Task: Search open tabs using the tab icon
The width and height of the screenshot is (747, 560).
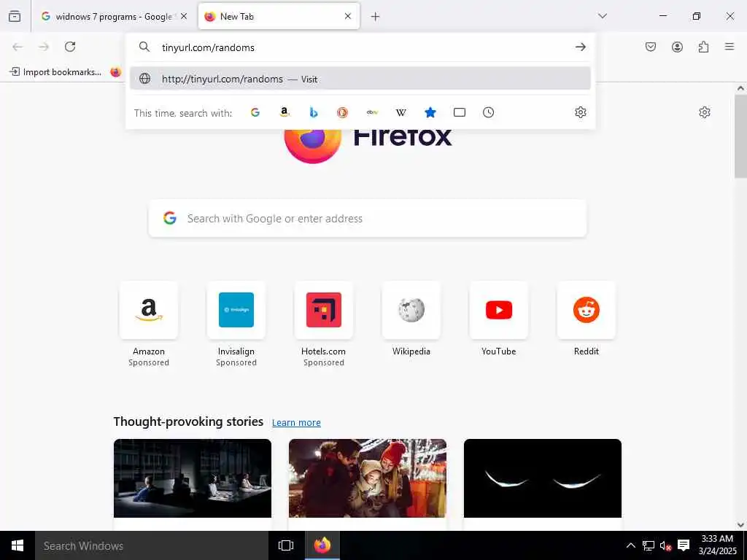Action: point(460,112)
